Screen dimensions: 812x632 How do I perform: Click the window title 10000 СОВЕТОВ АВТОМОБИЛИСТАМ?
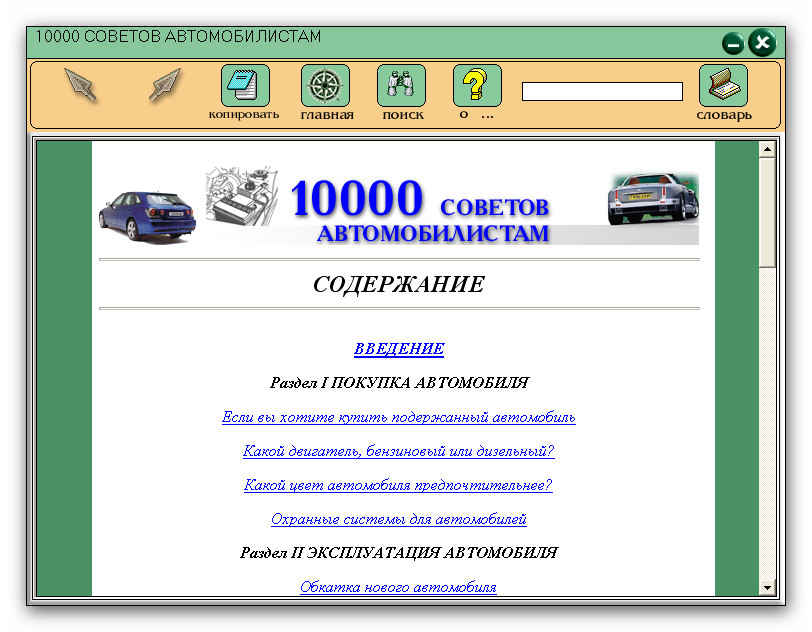178,37
